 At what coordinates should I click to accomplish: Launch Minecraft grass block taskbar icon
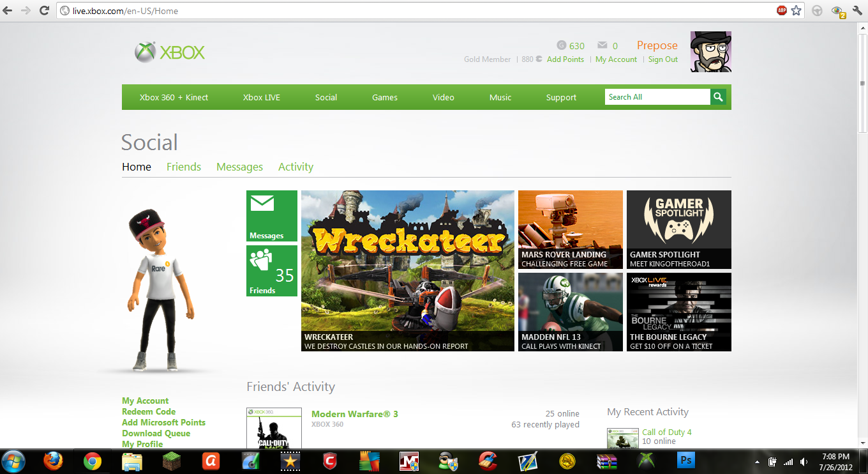171,461
